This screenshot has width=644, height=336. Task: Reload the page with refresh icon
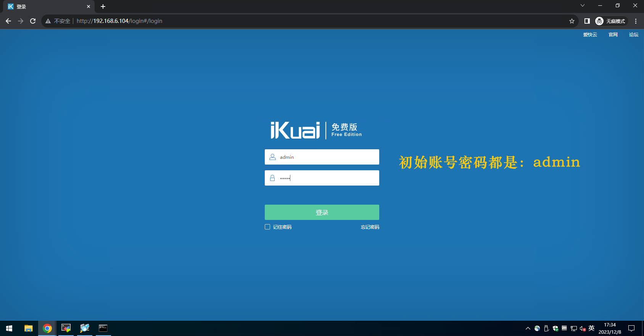point(33,21)
